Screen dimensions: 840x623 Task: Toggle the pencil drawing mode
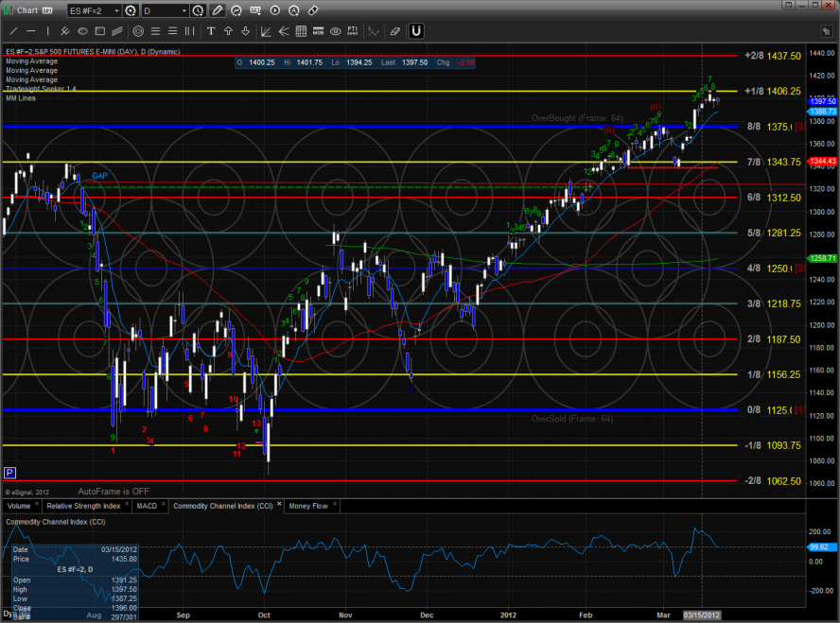coord(219,10)
